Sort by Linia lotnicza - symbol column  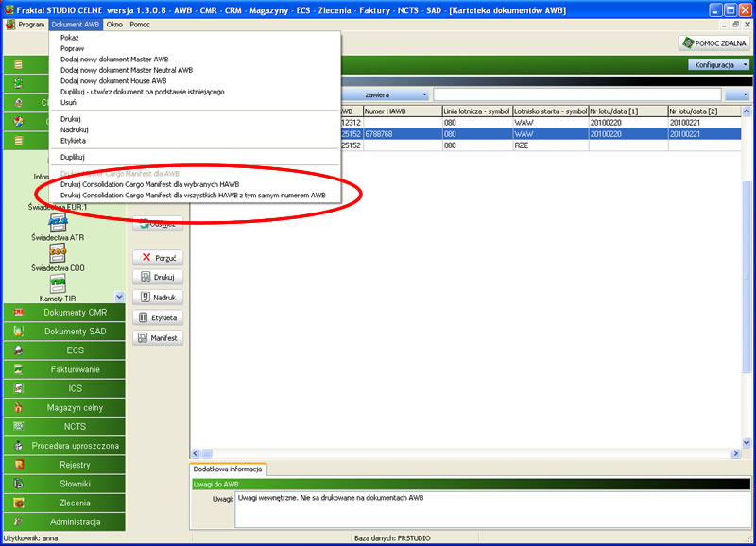click(x=477, y=111)
